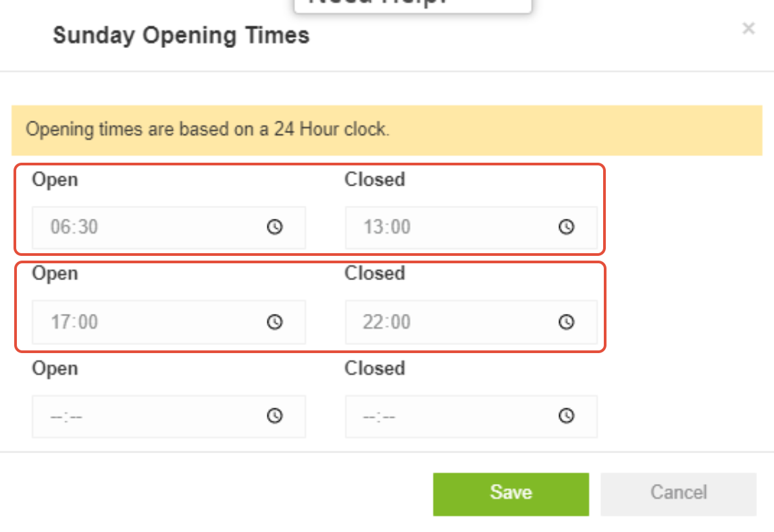Open the Need Help panel
The image size is (774, 532).
coord(412,3)
